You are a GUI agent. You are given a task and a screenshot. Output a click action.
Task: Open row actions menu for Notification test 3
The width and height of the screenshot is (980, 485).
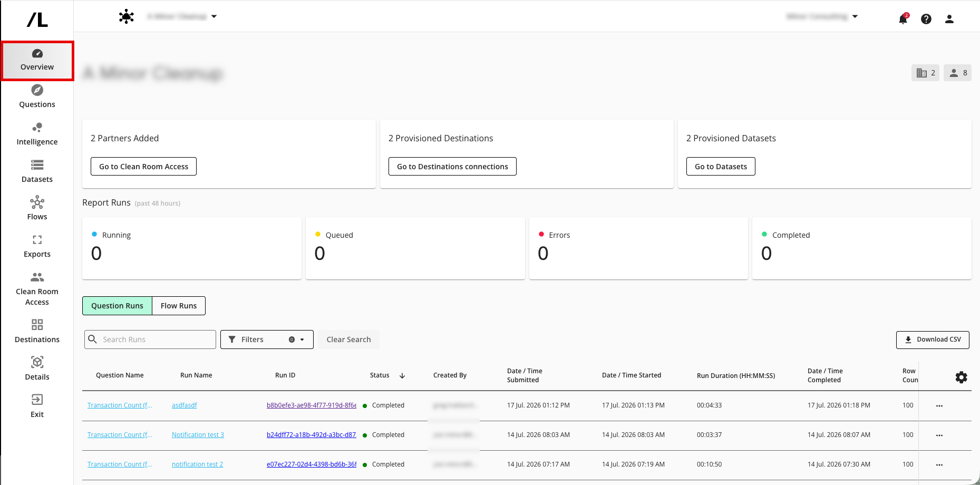(x=939, y=435)
